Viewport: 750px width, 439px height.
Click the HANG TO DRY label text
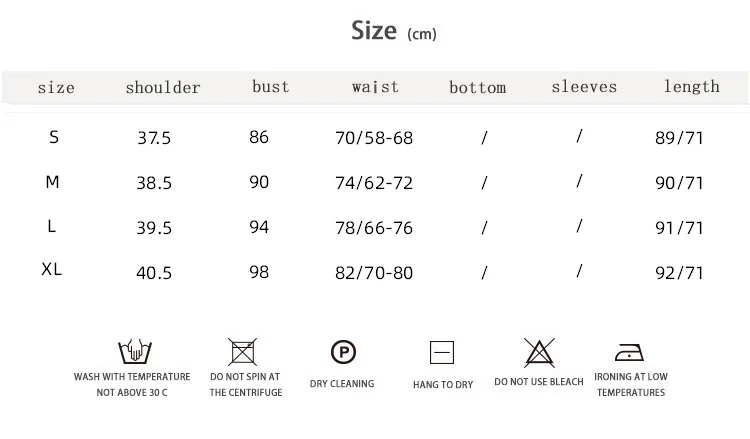(x=443, y=385)
